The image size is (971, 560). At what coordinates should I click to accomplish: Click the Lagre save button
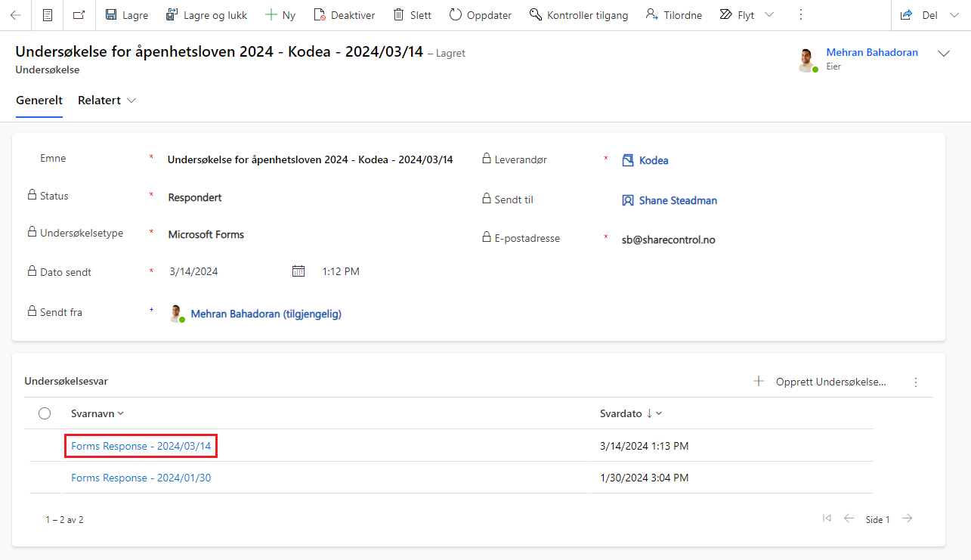pyautogui.click(x=127, y=15)
